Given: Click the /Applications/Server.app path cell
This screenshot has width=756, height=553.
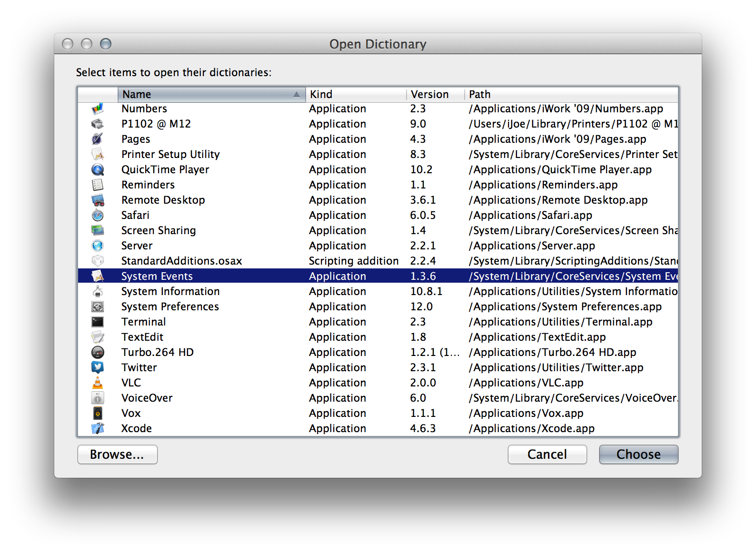Looking at the screenshot, I should tap(532, 246).
